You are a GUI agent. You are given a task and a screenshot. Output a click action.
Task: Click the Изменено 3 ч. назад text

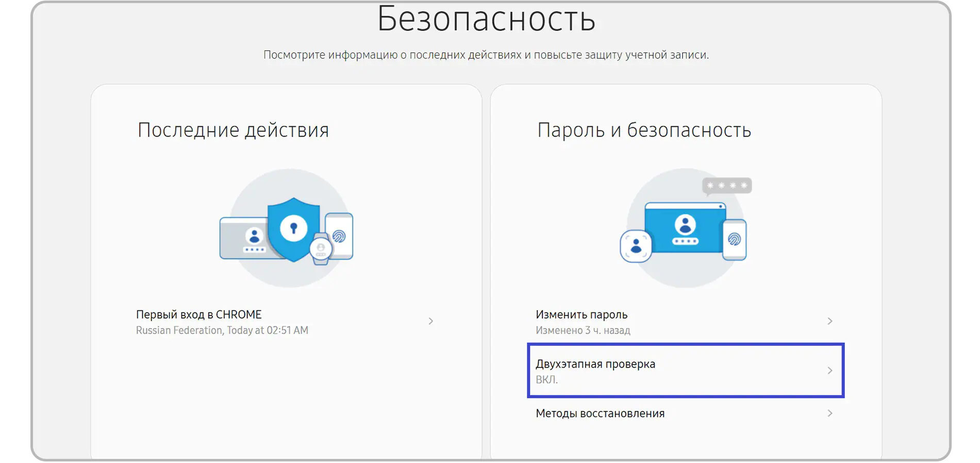pos(583,330)
